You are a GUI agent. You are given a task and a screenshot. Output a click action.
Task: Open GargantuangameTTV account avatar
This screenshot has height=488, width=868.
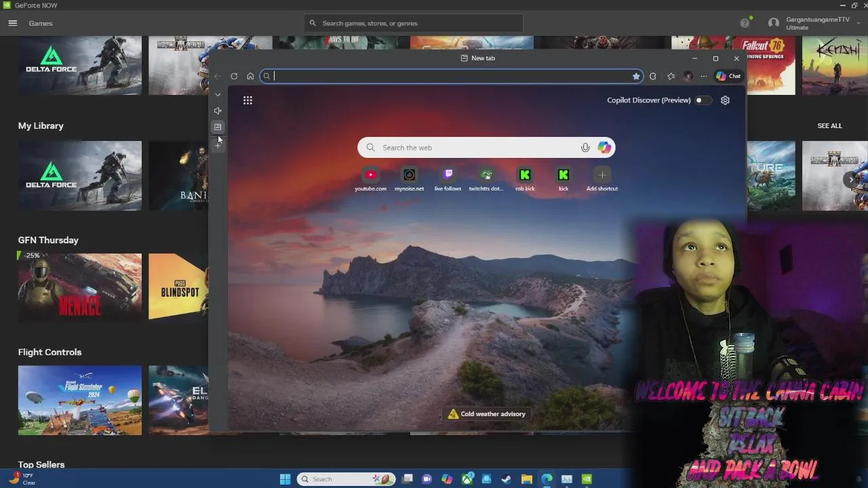pos(774,23)
